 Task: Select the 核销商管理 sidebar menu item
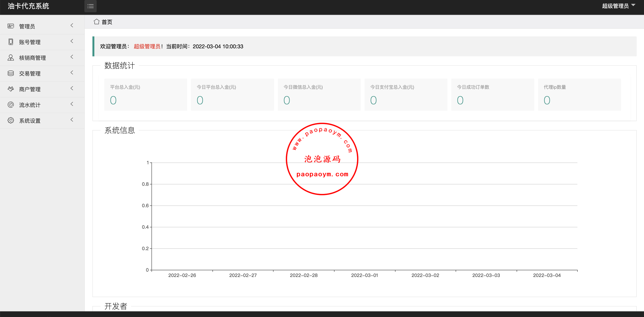[x=32, y=58]
